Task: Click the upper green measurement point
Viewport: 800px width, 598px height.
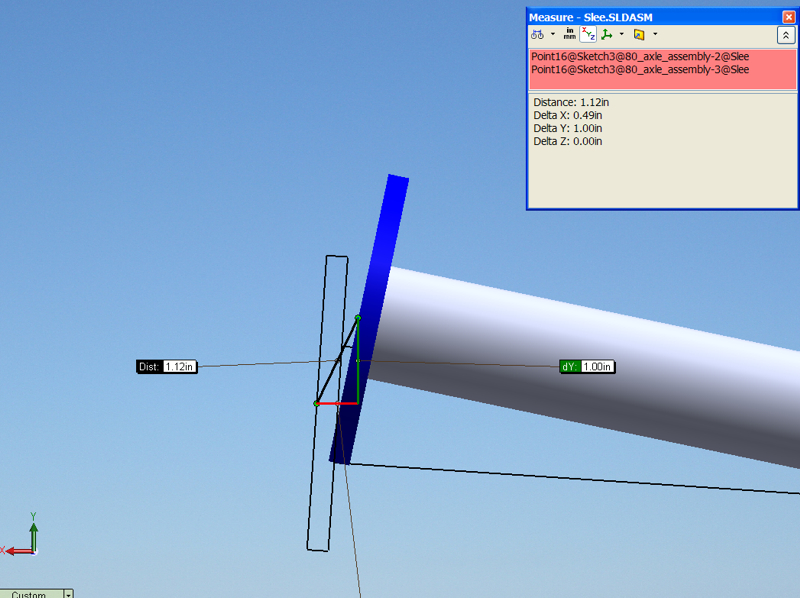Action: [x=358, y=318]
